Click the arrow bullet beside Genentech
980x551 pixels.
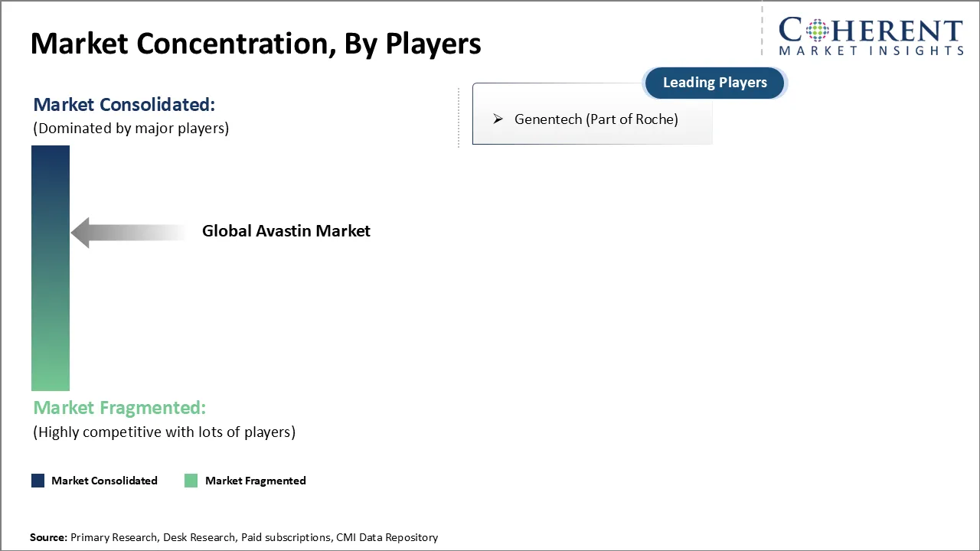pyautogui.click(x=498, y=119)
